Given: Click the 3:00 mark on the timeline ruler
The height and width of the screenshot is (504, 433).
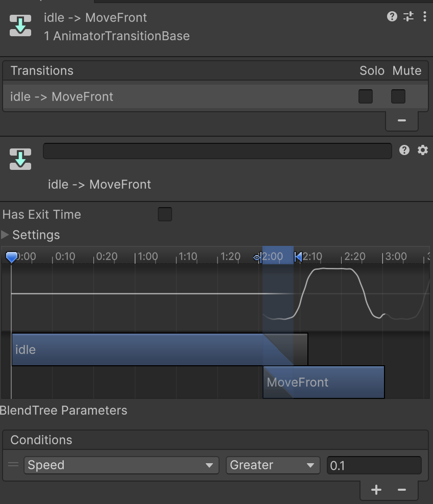Looking at the screenshot, I should click(396, 257).
